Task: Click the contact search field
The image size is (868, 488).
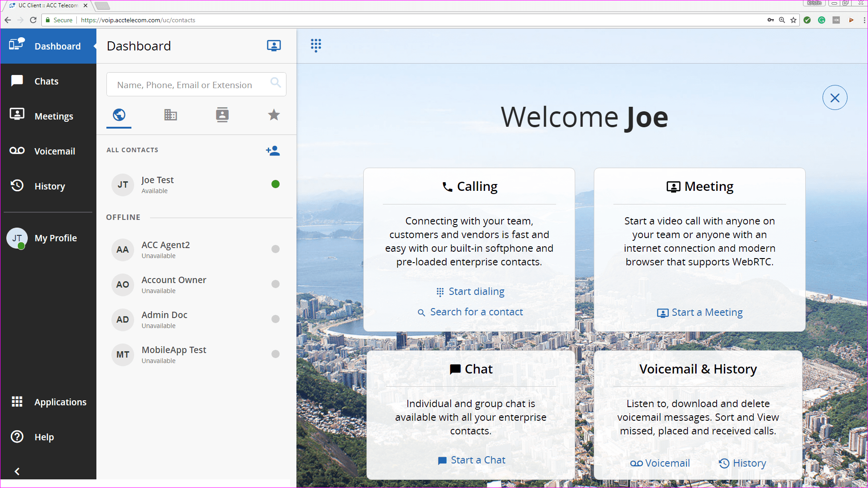Action: (196, 85)
